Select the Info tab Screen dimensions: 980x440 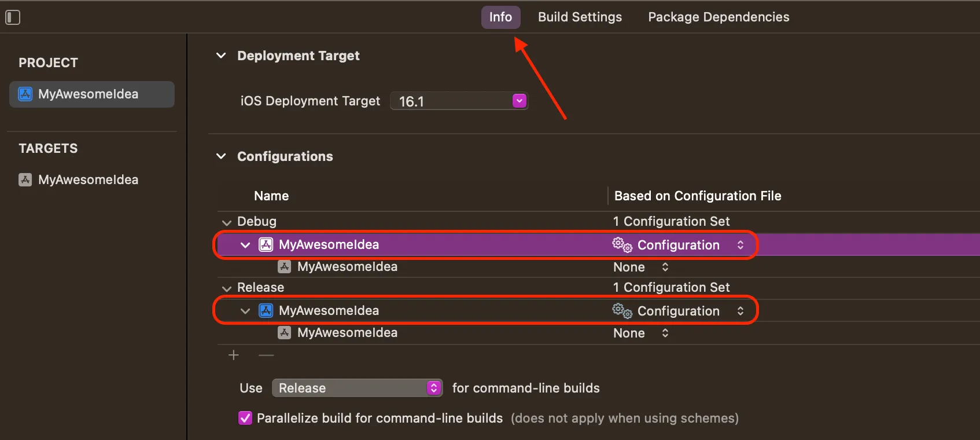(x=500, y=17)
